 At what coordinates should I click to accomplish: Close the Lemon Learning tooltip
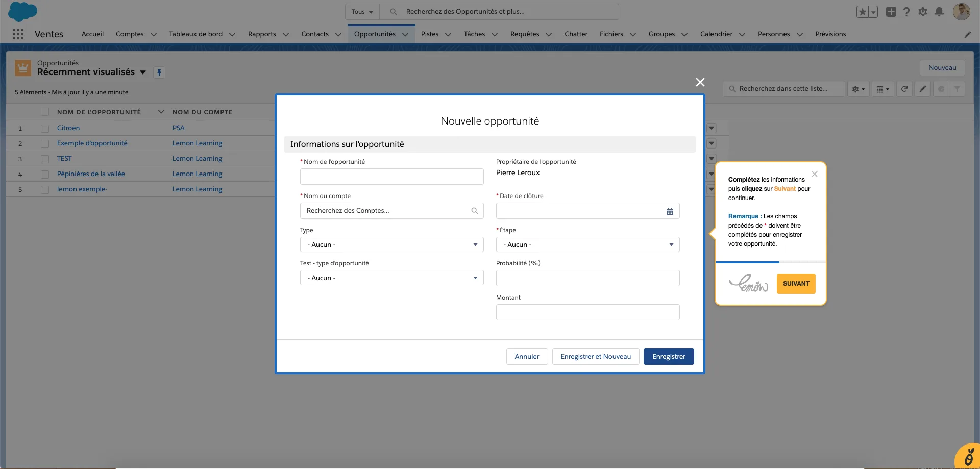pos(815,174)
